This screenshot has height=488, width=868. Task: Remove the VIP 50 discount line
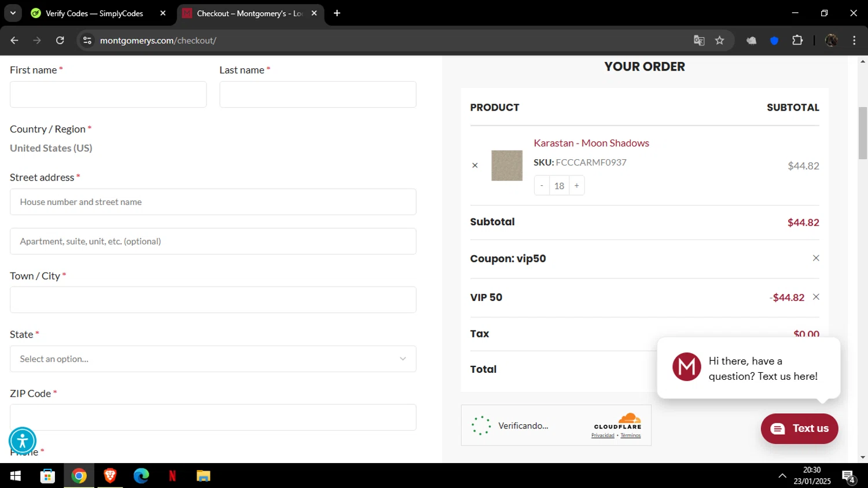[x=816, y=297]
